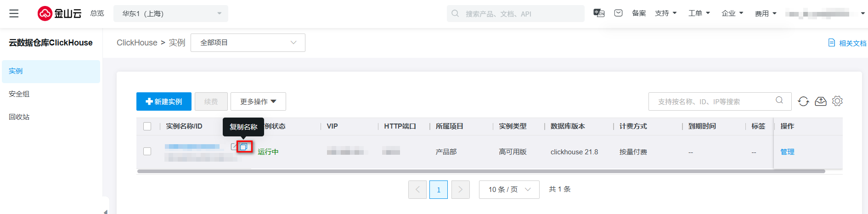This screenshot has height=214, width=868.
Task: Click ClickHouse breadcrumb
Action: pos(137,43)
